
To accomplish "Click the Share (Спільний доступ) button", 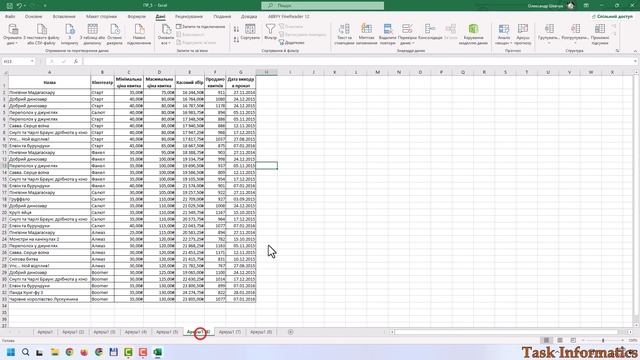I will [612, 17].
